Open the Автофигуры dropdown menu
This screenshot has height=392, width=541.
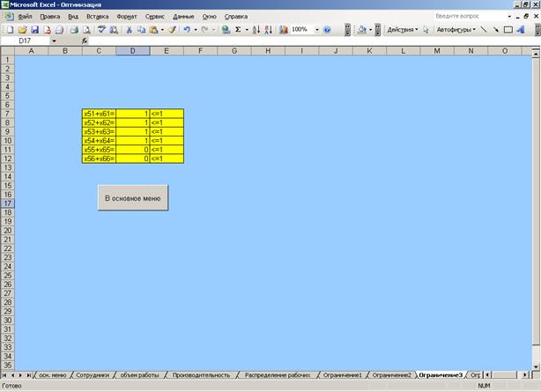point(456,29)
